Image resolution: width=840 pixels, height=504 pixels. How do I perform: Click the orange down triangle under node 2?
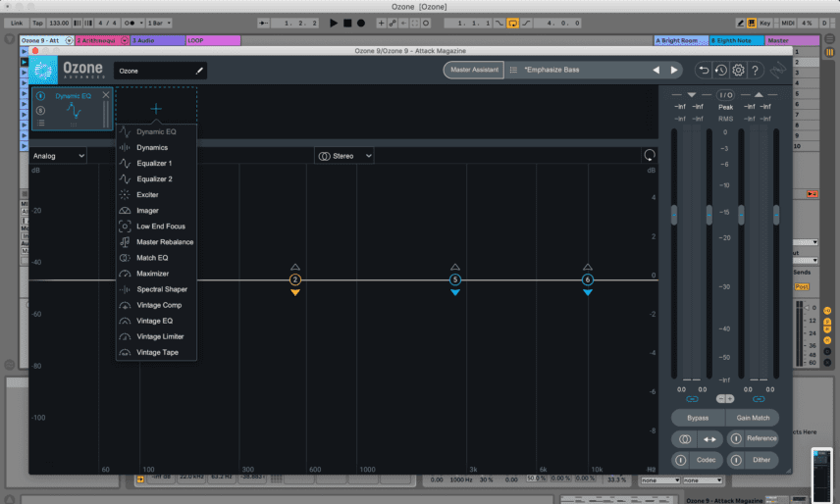(x=295, y=292)
